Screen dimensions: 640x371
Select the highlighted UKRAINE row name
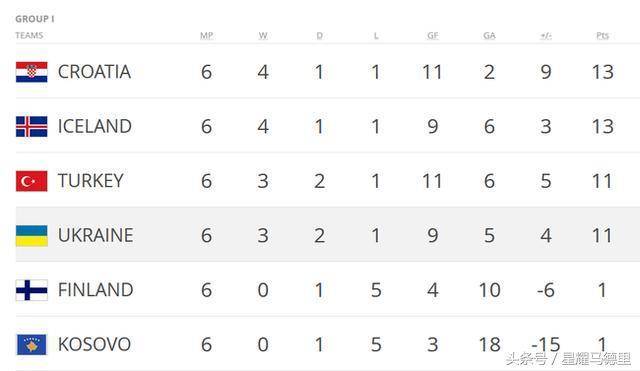[x=96, y=235]
